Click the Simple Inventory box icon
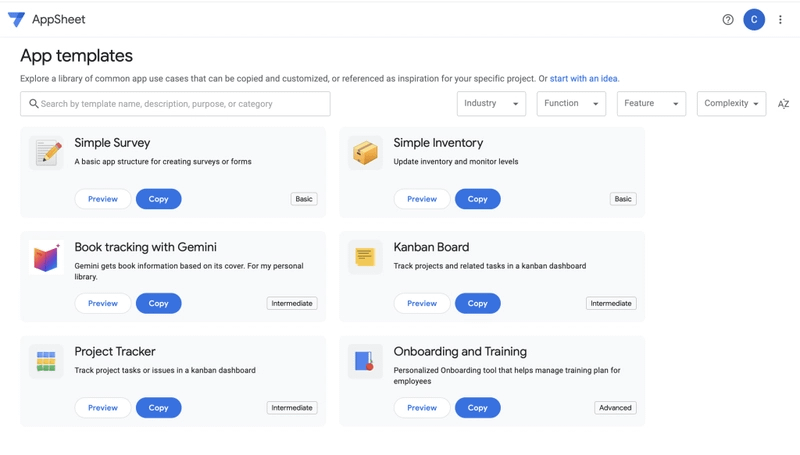The width and height of the screenshot is (800, 455). point(365,153)
